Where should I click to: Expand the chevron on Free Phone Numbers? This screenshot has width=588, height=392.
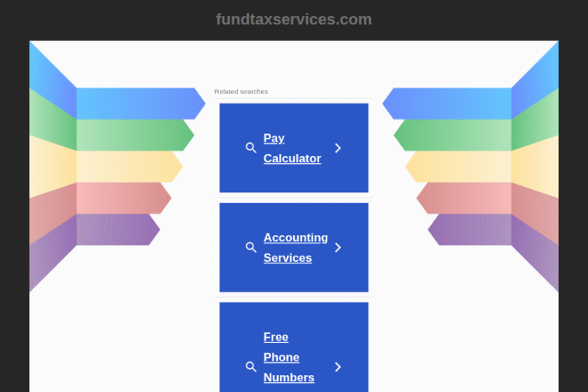coord(338,367)
